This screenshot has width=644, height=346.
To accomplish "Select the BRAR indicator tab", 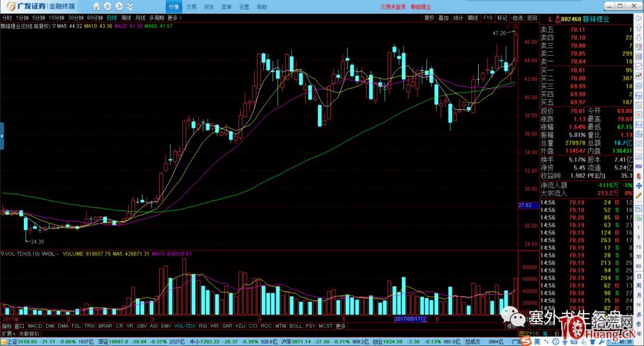I will [x=105, y=326].
